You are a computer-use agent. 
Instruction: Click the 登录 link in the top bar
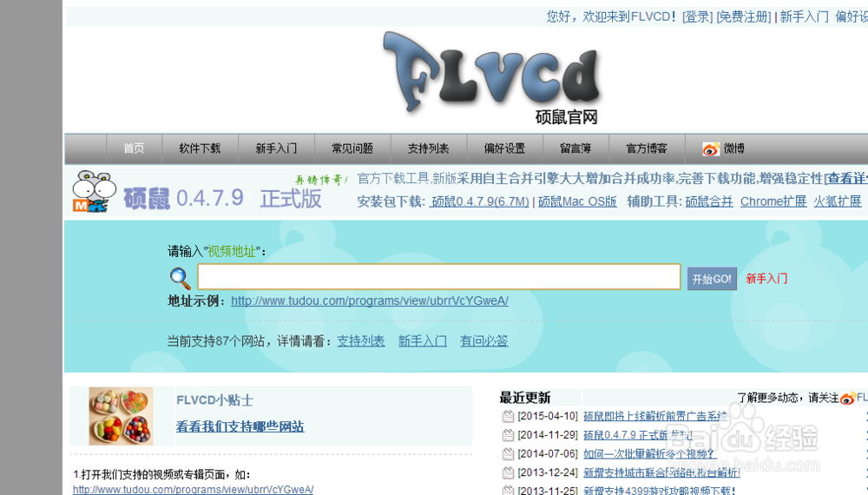click(698, 16)
